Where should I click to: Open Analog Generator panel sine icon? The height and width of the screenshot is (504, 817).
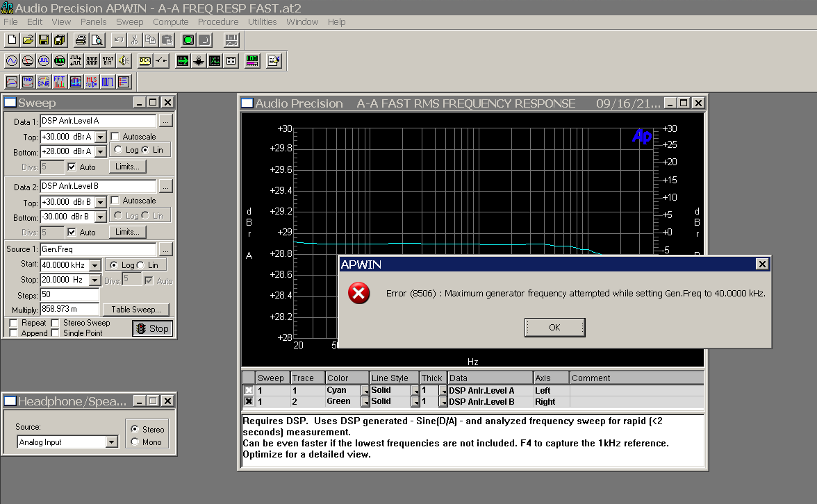point(12,61)
